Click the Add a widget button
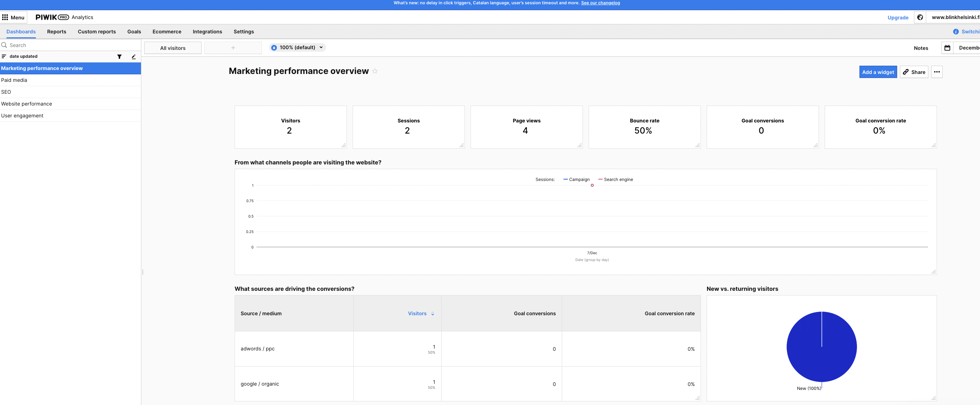 [878, 72]
